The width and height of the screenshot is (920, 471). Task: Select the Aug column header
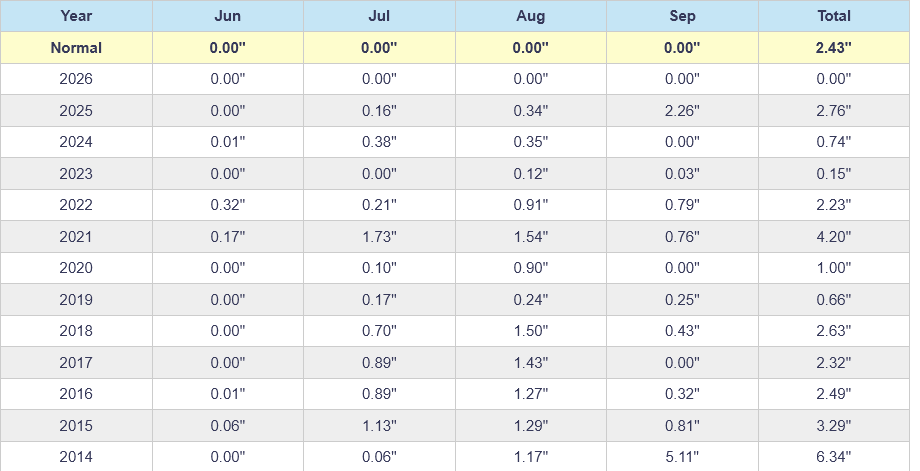530,16
